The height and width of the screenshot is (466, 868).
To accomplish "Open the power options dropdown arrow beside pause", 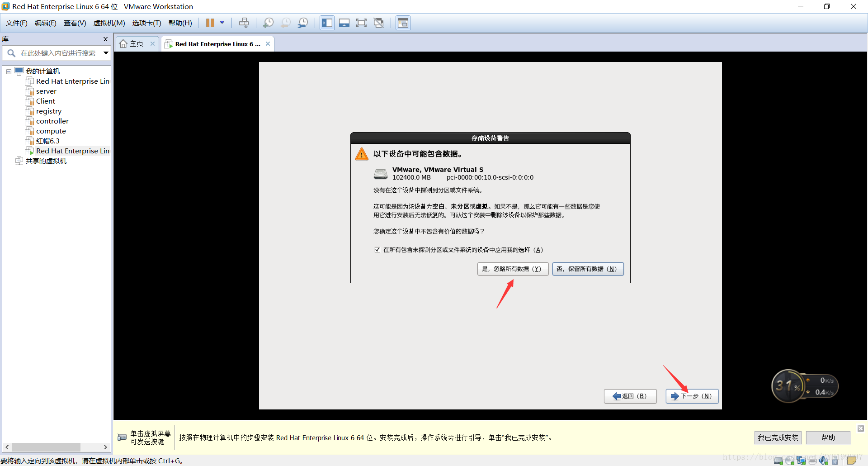I will click(x=222, y=23).
